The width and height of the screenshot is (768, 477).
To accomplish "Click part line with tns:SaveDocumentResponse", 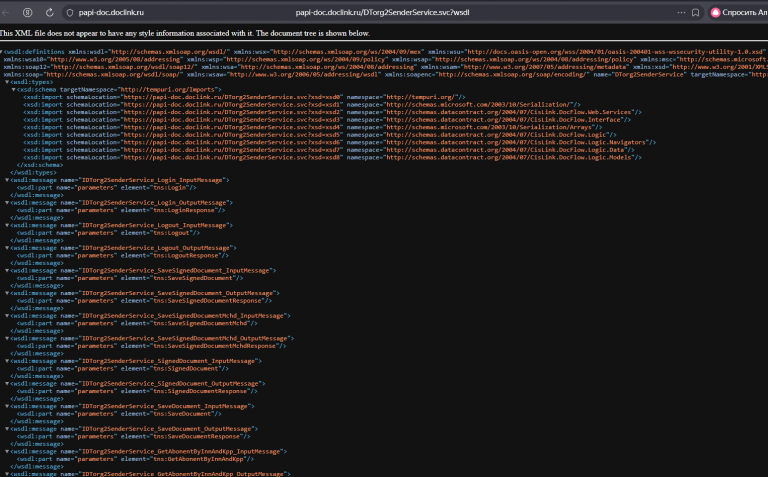I will coord(133,436).
